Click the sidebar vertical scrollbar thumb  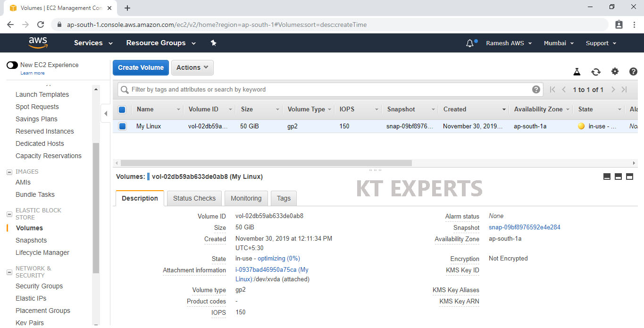[x=96, y=208]
